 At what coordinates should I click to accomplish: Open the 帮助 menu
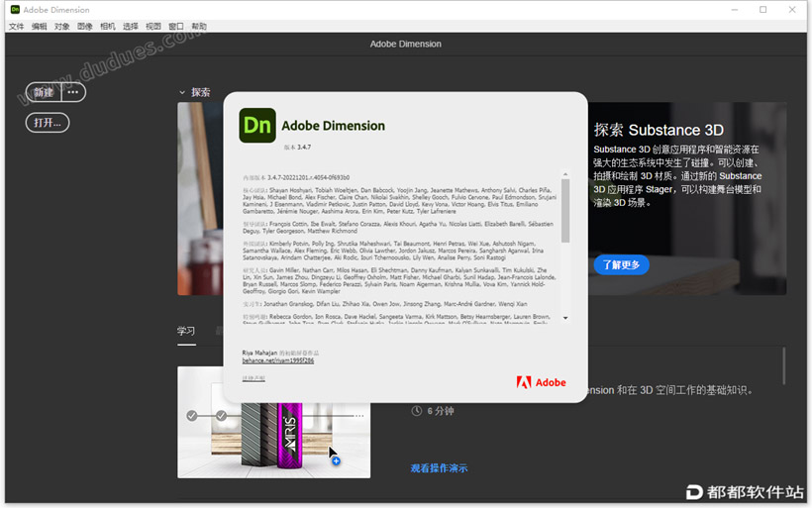click(x=198, y=27)
